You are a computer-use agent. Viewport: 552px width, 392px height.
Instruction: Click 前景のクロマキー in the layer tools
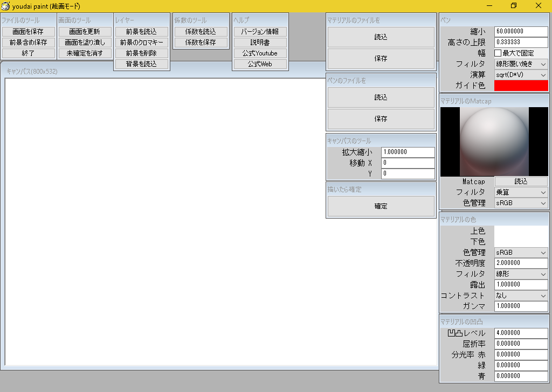142,43
